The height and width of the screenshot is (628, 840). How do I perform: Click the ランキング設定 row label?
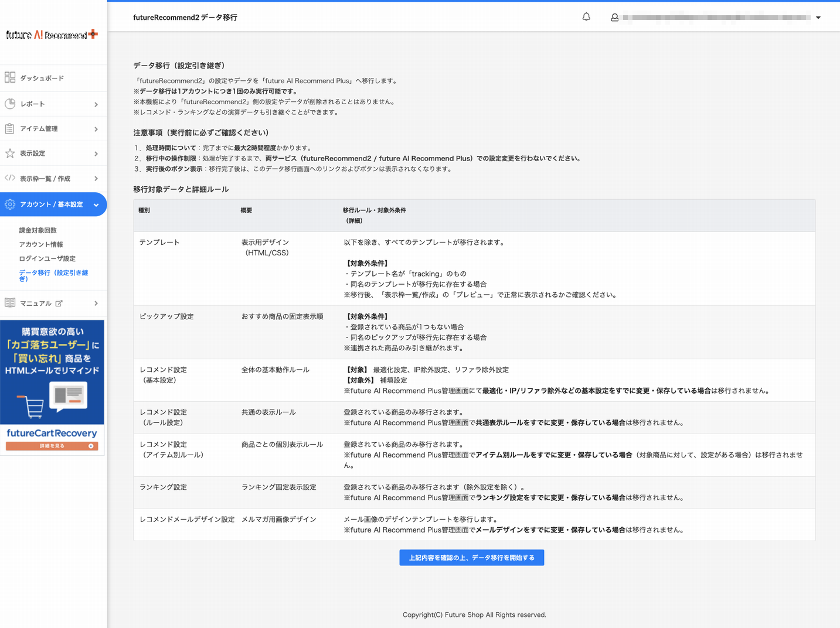[x=163, y=487]
